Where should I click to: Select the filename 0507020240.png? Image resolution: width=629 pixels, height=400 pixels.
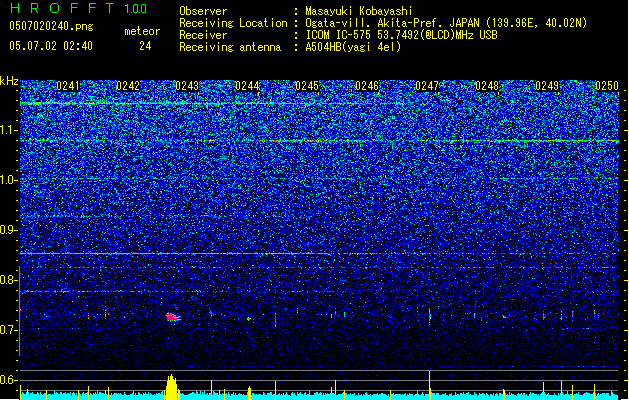(x=51, y=26)
